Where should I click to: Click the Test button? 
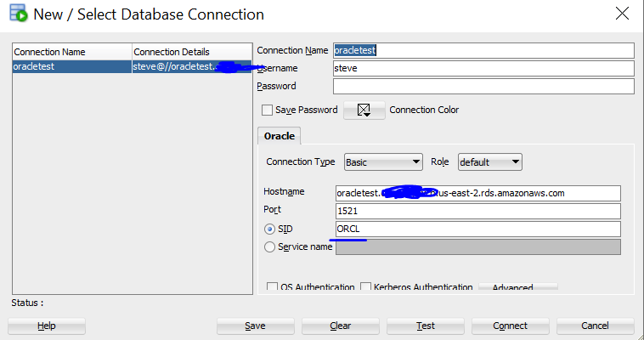(x=426, y=326)
